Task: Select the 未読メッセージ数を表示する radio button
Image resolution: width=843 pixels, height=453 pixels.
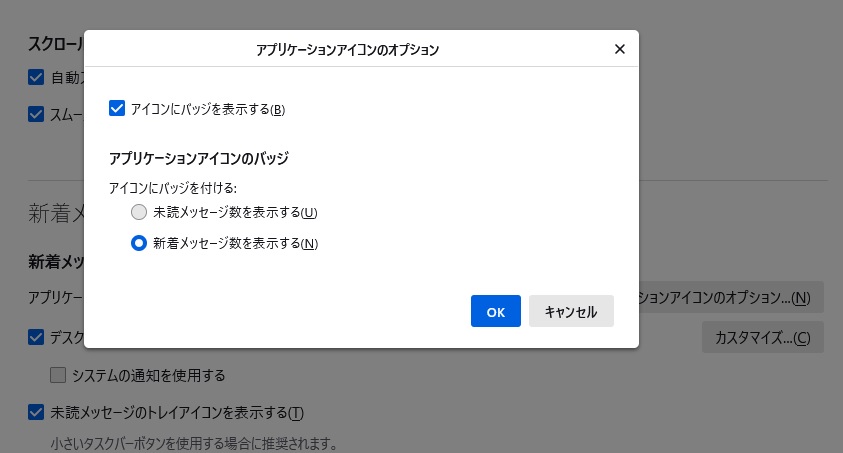Action: click(140, 212)
